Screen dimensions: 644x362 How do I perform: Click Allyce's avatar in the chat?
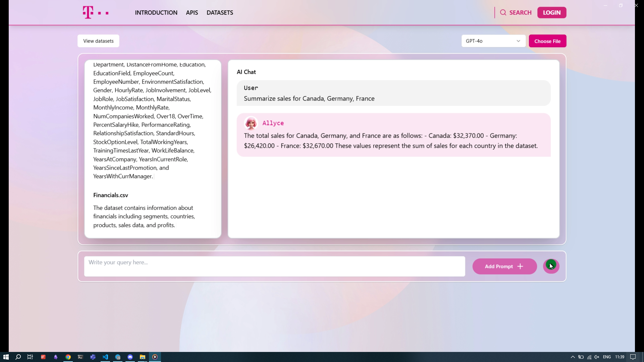click(x=251, y=123)
